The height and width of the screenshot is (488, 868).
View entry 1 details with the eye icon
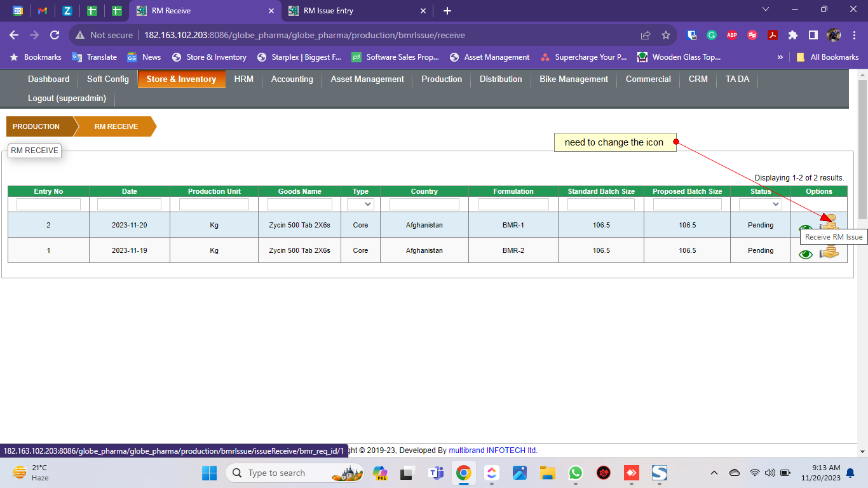pyautogui.click(x=806, y=254)
